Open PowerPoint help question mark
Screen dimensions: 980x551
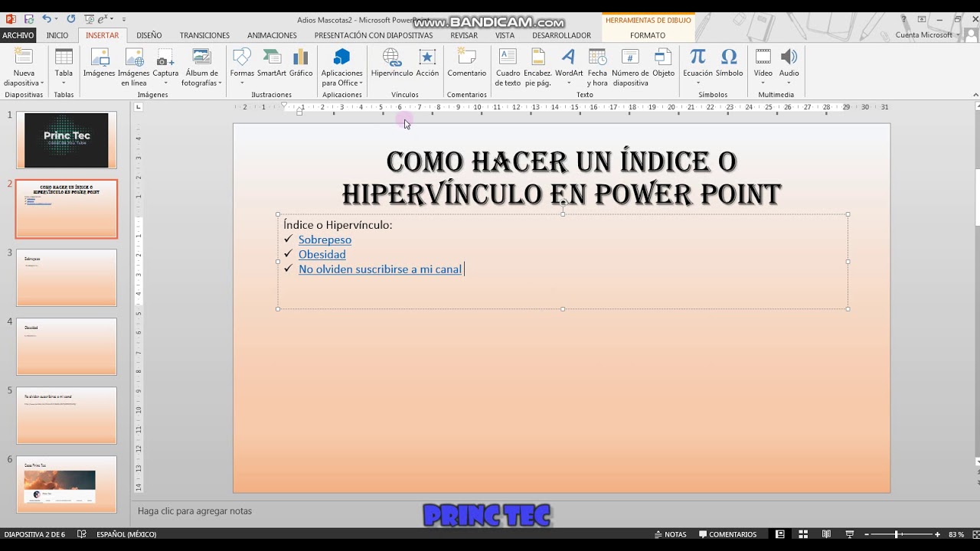click(x=904, y=19)
